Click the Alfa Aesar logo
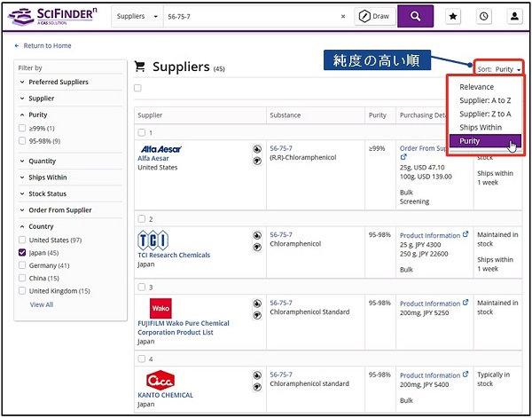The width and height of the screenshot is (532, 418). point(160,149)
